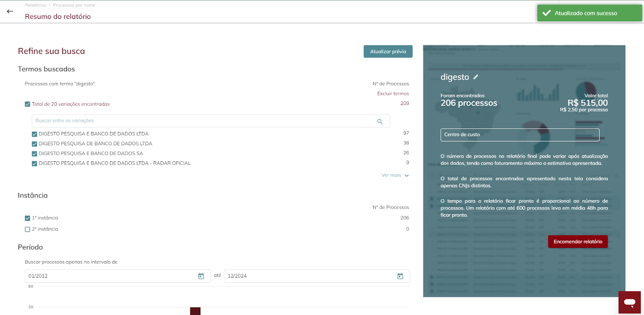This screenshot has width=644, height=315.
Task: Click the Centro de custo field
Action: pyautogui.click(x=520, y=135)
